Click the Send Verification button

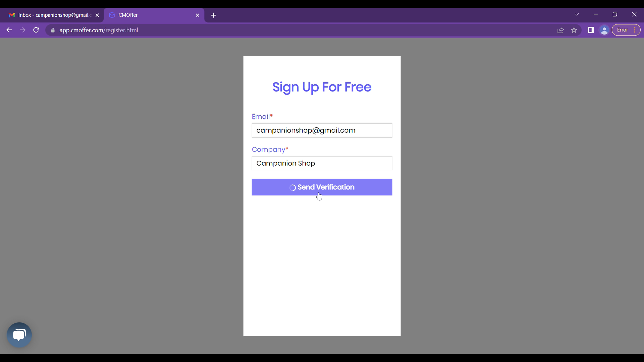pyautogui.click(x=322, y=187)
